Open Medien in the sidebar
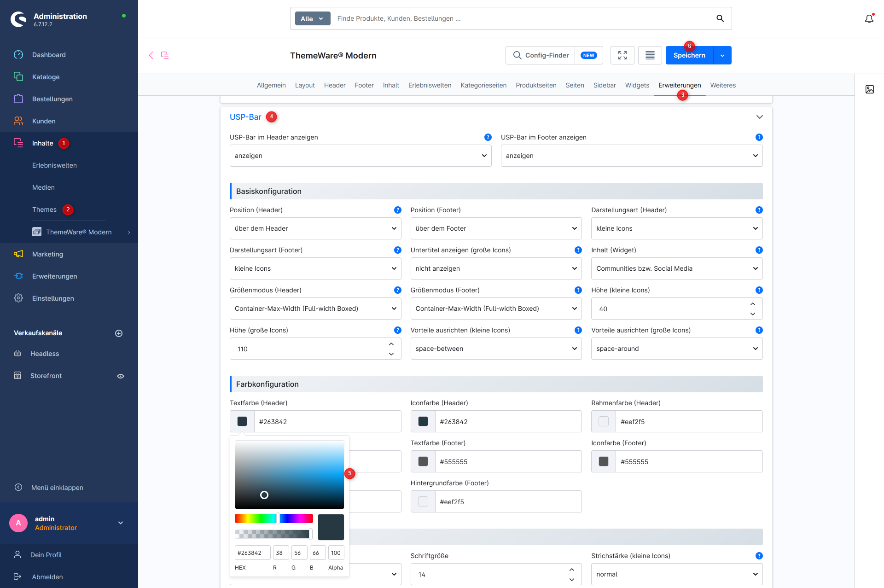884x588 pixels. click(43, 187)
